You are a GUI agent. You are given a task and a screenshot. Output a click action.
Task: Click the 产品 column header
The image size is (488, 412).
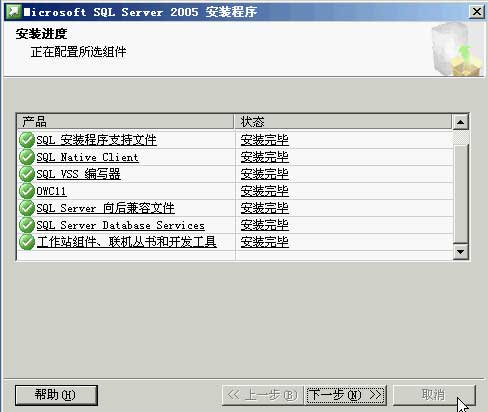tap(125, 121)
